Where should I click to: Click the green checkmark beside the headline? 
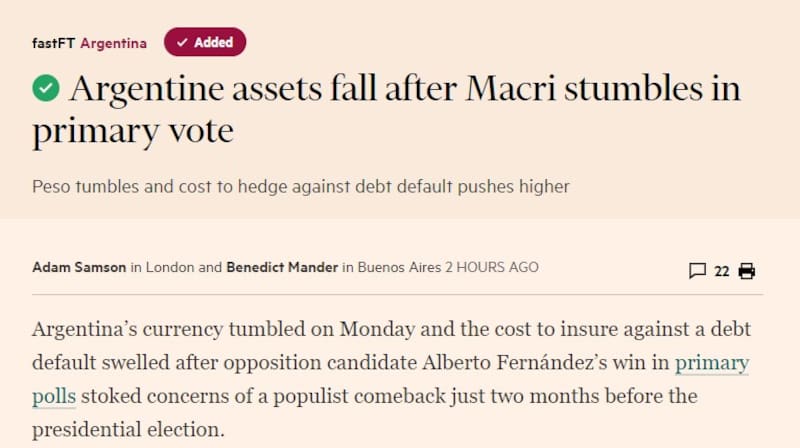[x=46, y=89]
